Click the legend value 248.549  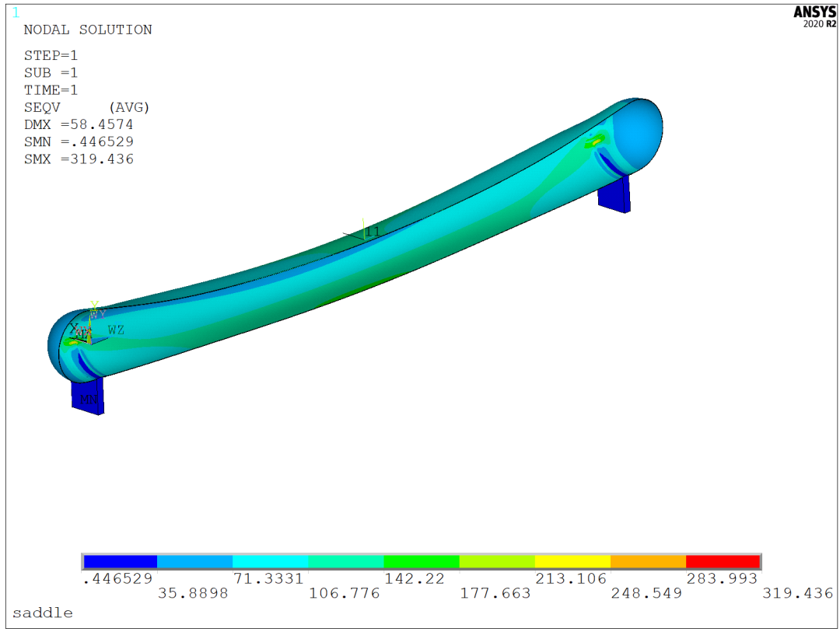point(647,593)
